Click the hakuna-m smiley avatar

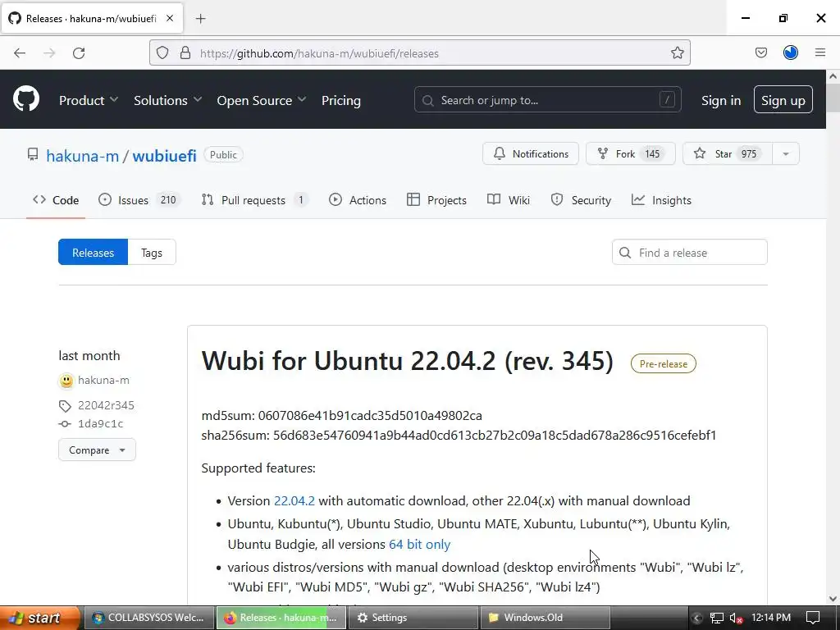(x=66, y=381)
